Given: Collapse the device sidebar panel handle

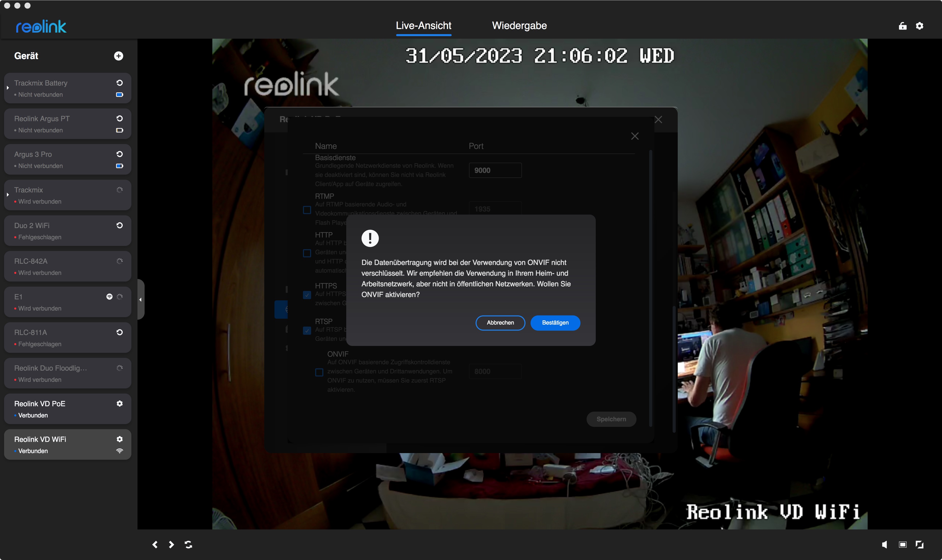Looking at the screenshot, I should (140, 300).
